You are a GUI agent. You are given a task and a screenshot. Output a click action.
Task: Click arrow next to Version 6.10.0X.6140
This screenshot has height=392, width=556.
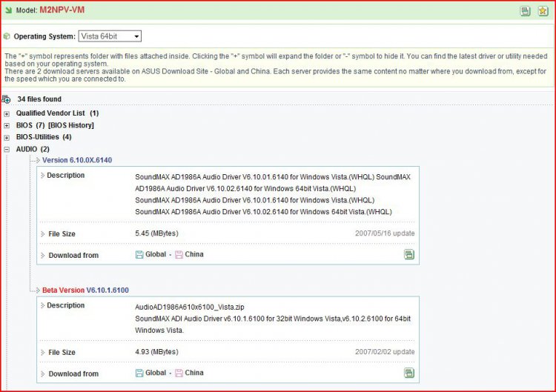[x=38, y=160]
